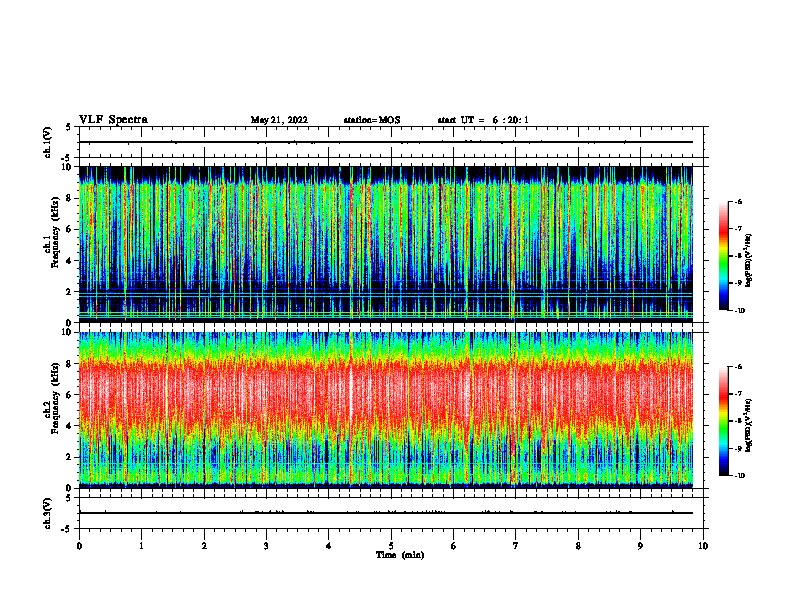Click the 'station=MOS' label
This screenshot has width=792, height=612.
point(372,120)
